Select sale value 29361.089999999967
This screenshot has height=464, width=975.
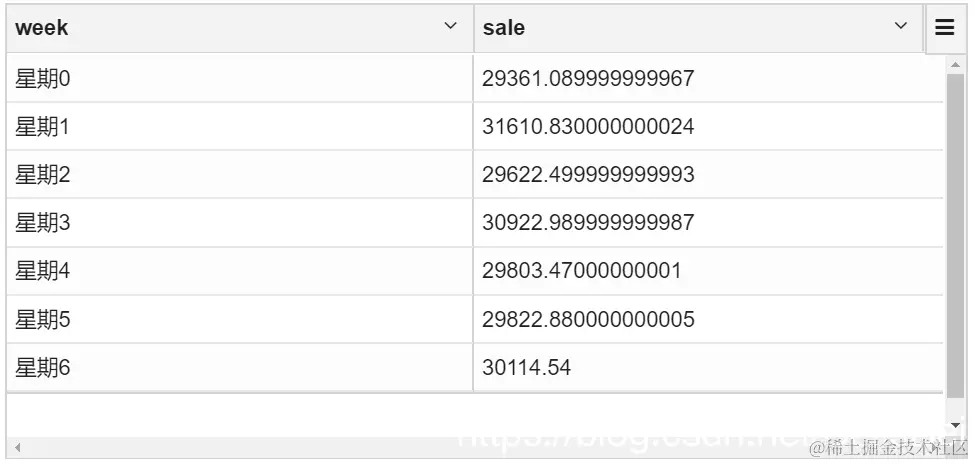coord(588,78)
